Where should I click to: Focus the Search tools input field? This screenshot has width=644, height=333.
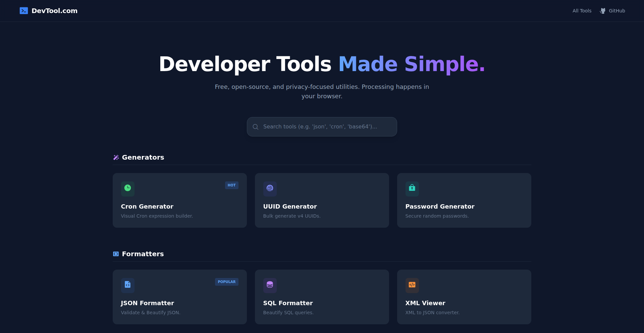click(322, 127)
